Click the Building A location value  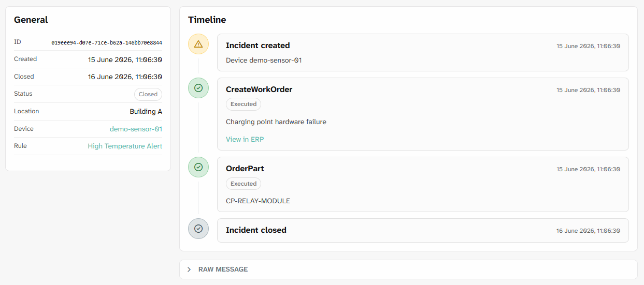(146, 111)
